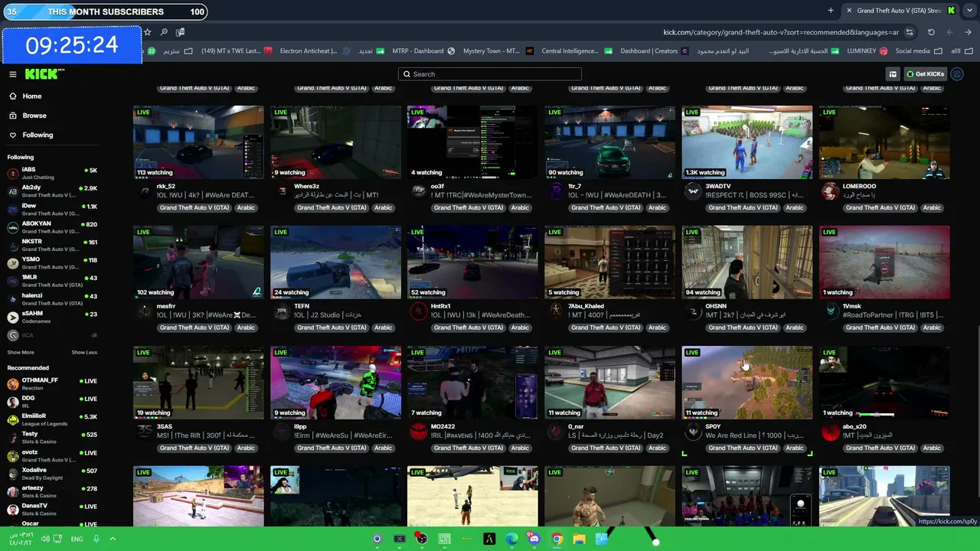
Task: Open Microsoft Edge from the taskbar
Action: click(511, 539)
